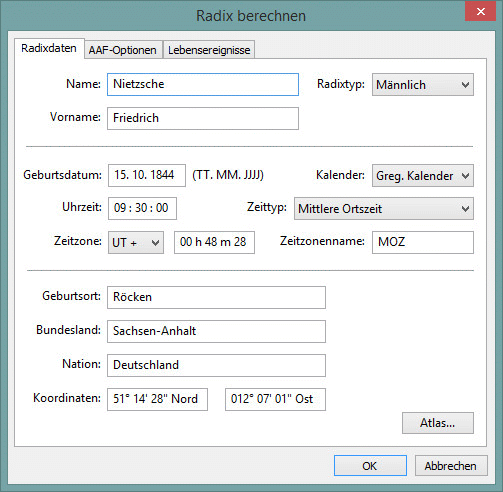
Task: Open the Zeitzone UT + dropdown
Action: pos(136,242)
